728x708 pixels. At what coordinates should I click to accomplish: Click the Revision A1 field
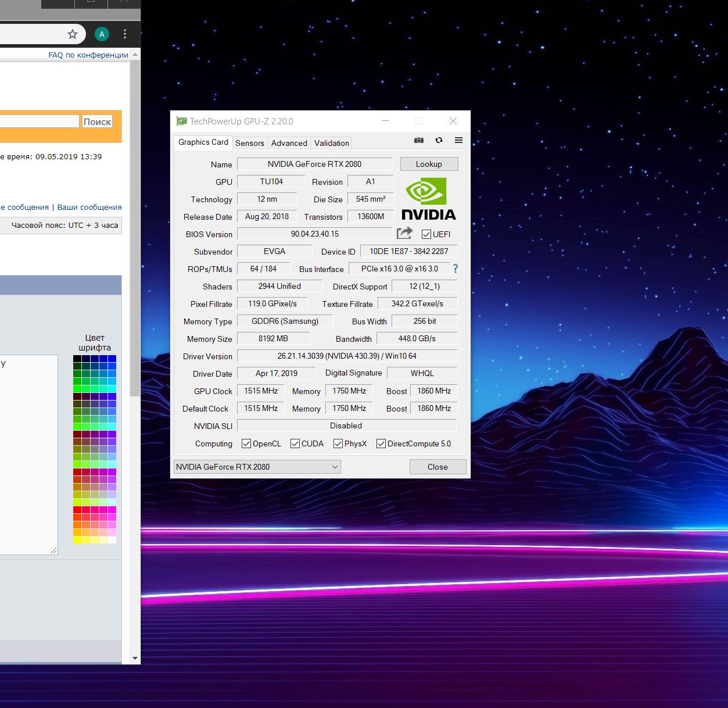tap(370, 181)
